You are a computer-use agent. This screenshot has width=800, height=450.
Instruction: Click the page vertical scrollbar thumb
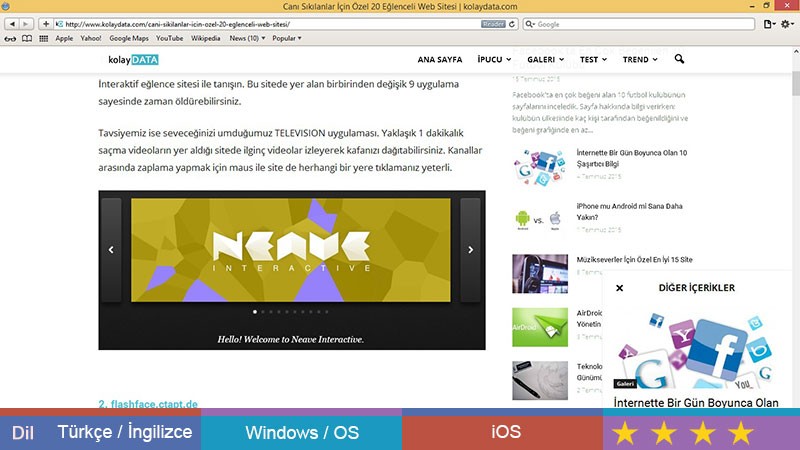[795, 83]
